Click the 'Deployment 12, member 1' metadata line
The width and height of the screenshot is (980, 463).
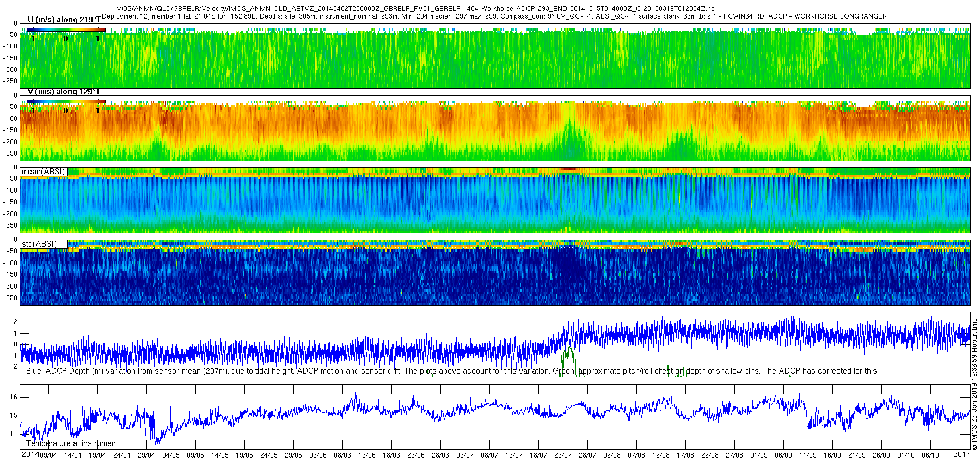(494, 16)
